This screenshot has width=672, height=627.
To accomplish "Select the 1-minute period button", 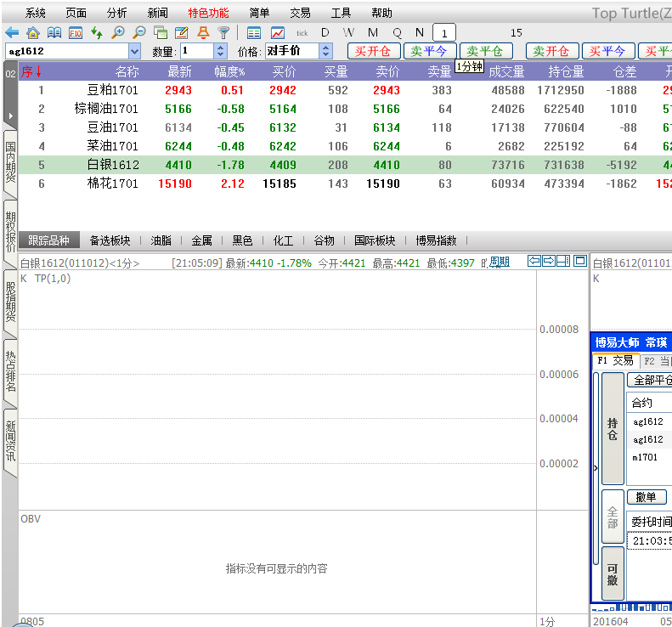I will [443, 32].
